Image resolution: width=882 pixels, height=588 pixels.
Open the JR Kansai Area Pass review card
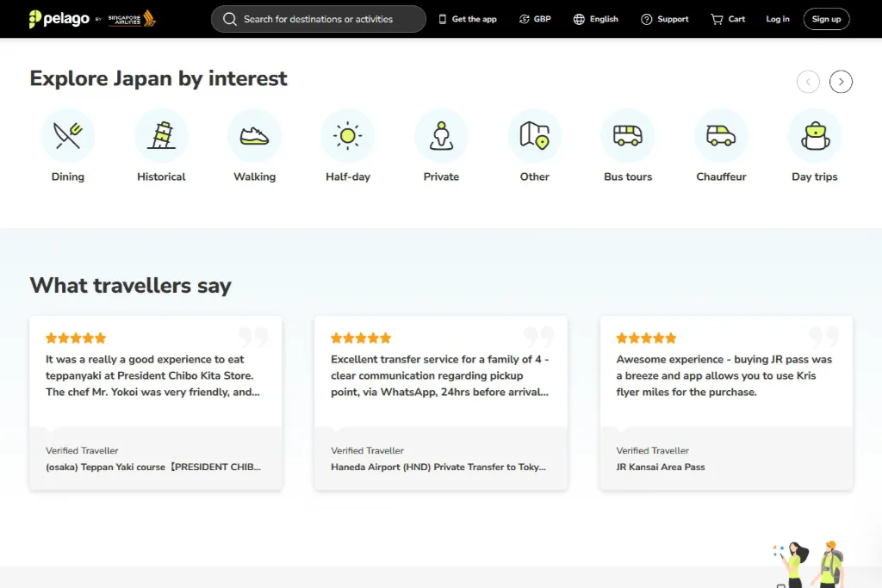click(x=726, y=402)
